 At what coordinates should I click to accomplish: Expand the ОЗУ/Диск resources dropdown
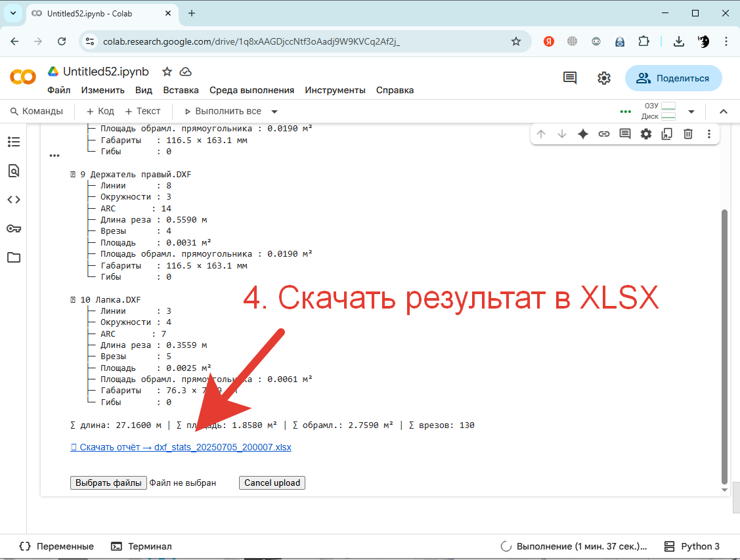[x=691, y=111]
